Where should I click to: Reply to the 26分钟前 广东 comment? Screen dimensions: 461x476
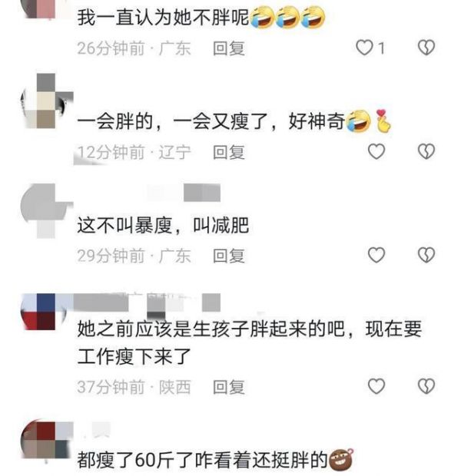[x=229, y=48]
